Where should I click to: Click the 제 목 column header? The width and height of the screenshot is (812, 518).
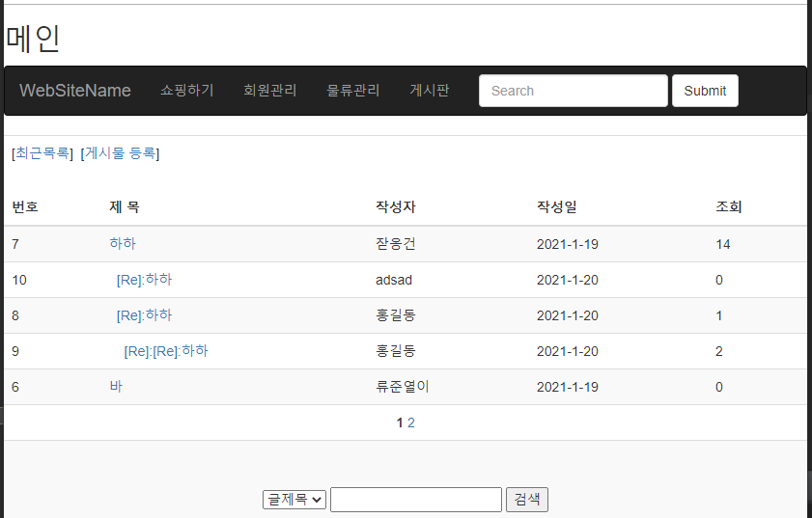pyautogui.click(x=125, y=207)
